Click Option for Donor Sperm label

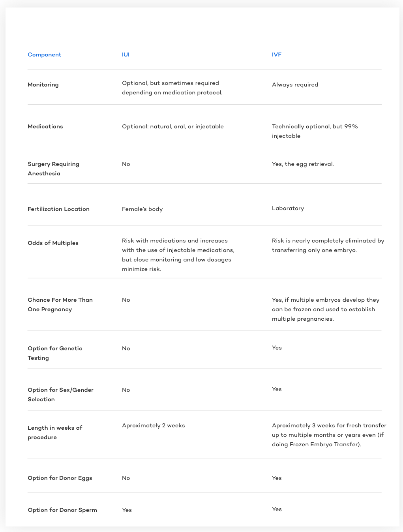pyautogui.click(x=62, y=510)
